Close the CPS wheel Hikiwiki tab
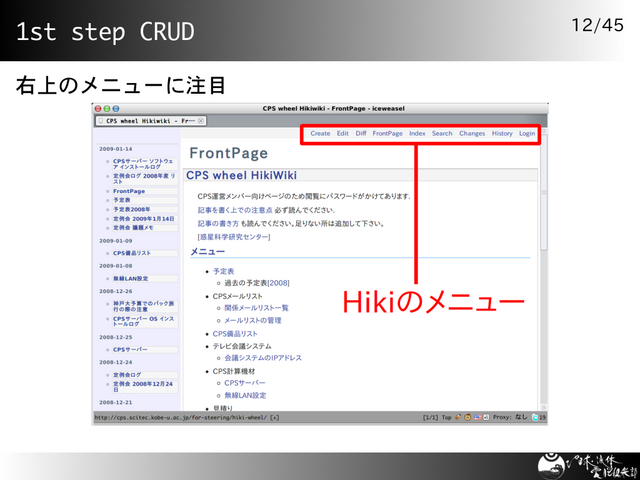The height and width of the screenshot is (480, 640). 201,120
